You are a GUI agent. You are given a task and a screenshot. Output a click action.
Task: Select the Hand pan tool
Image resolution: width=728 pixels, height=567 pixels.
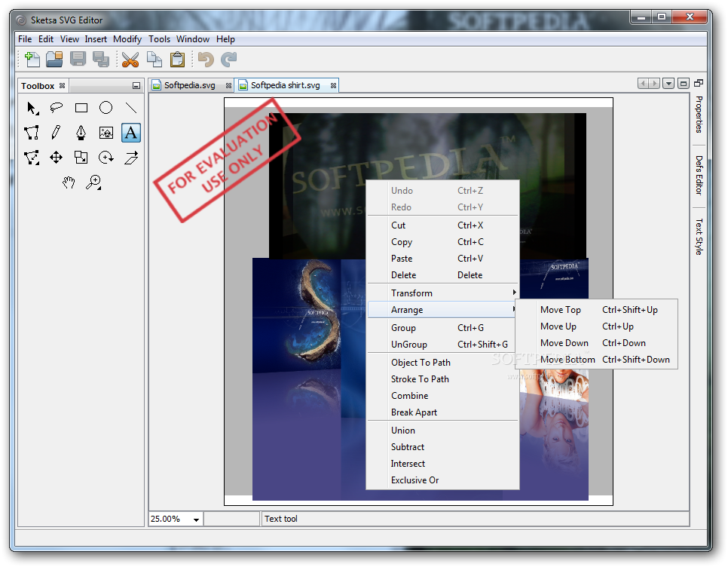pyautogui.click(x=69, y=182)
